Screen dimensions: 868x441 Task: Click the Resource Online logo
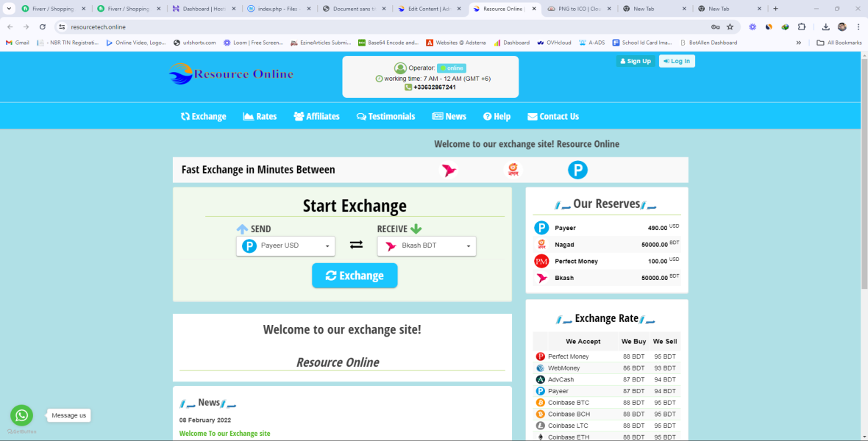point(230,73)
